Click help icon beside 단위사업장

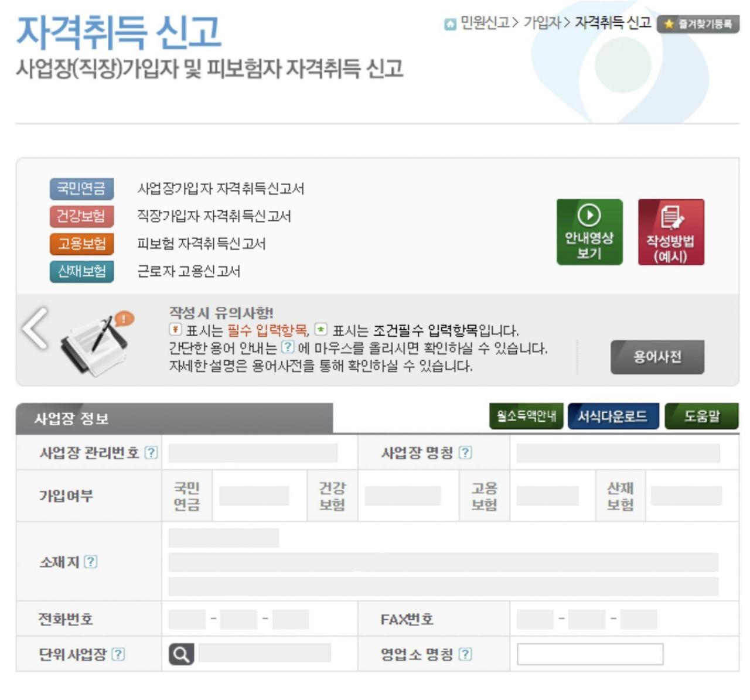click(x=118, y=654)
